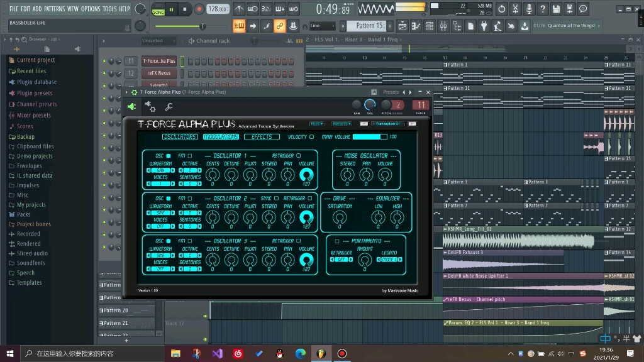Toggle Song mode button
Screen dimensions: 644x362
(x=158, y=11)
